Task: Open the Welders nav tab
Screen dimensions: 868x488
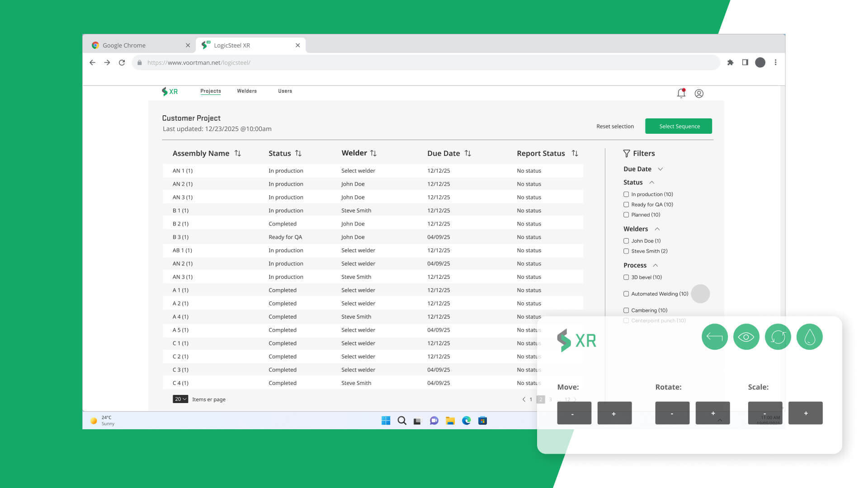Action: point(247,91)
